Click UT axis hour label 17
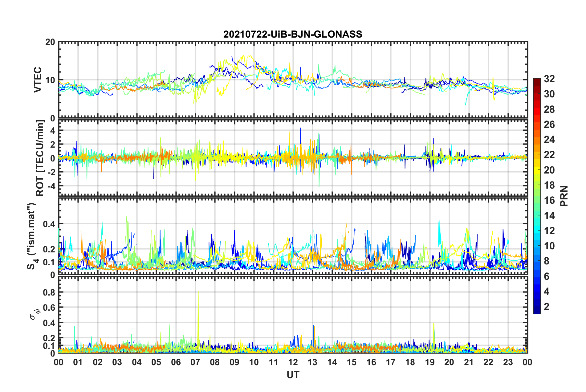The width and height of the screenshot is (586, 392). pyautogui.click(x=391, y=362)
